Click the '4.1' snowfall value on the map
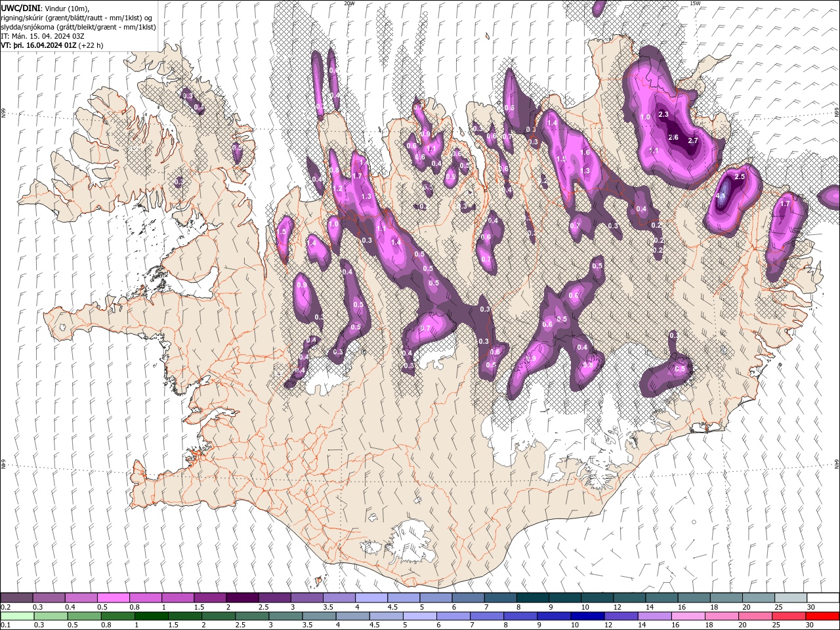This screenshot has height=630, width=840. coord(720,196)
